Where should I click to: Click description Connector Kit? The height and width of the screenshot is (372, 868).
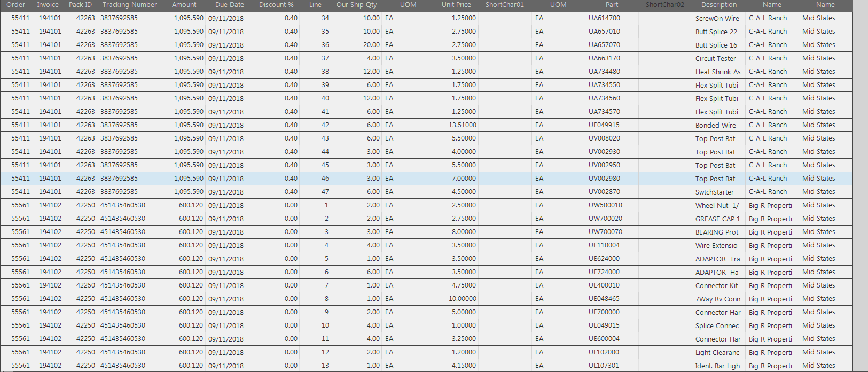(717, 285)
